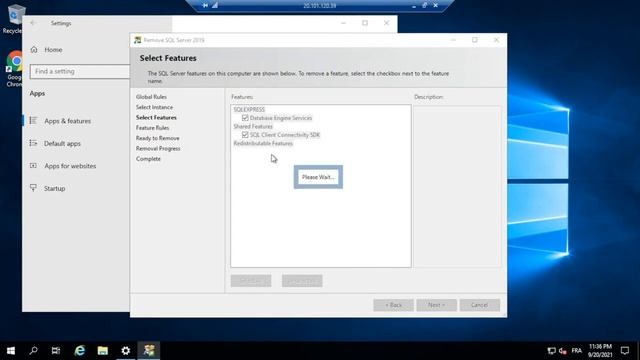
Task: Select the Select Instance wizard step
Action: (154, 107)
